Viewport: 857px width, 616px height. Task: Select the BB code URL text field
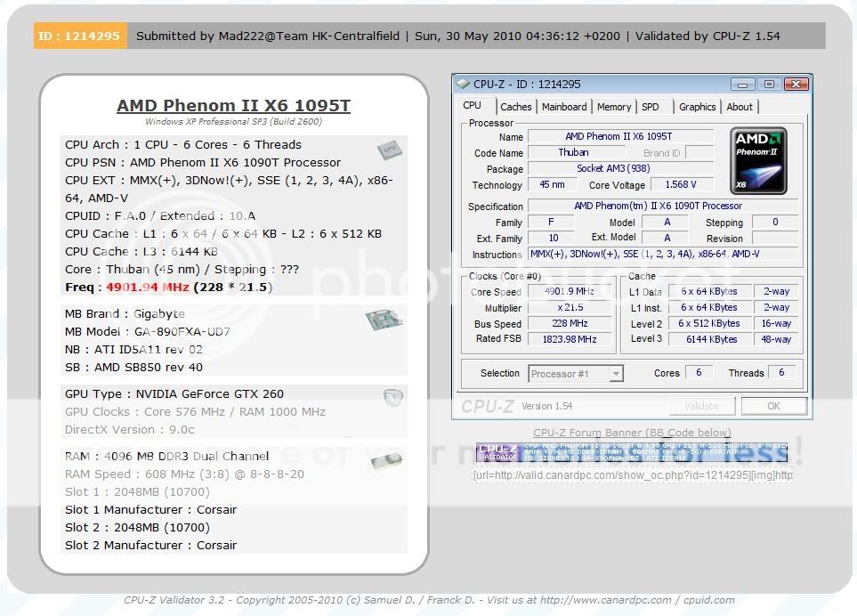pos(632,475)
